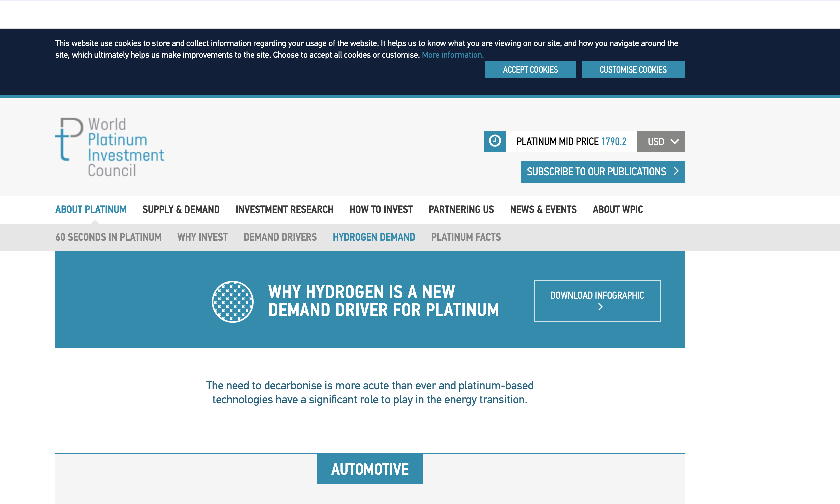This screenshot has width=840, height=504.
Task: Follow the More information link
Action: point(453,55)
